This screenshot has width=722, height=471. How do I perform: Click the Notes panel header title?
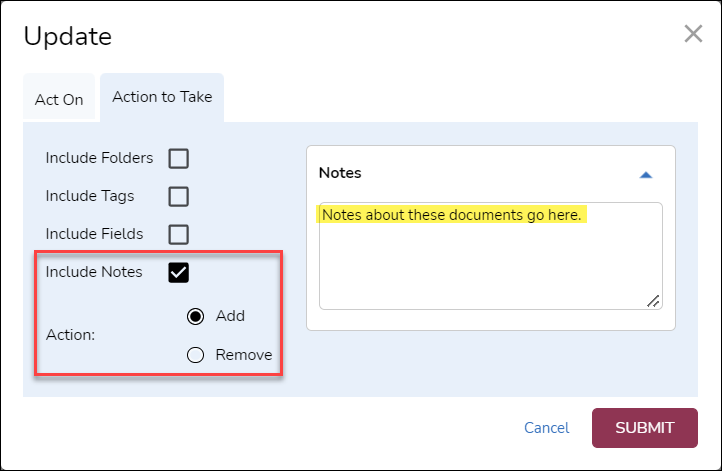[340, 173]
